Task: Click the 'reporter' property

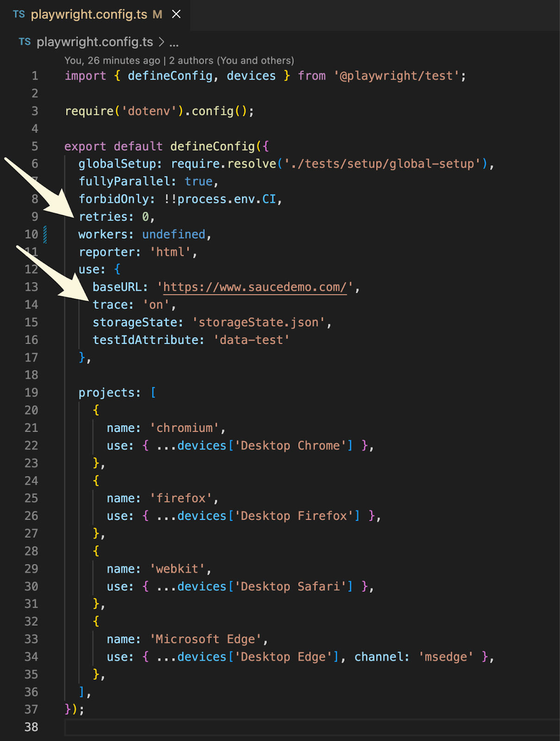Action: (x=107, y=252)
